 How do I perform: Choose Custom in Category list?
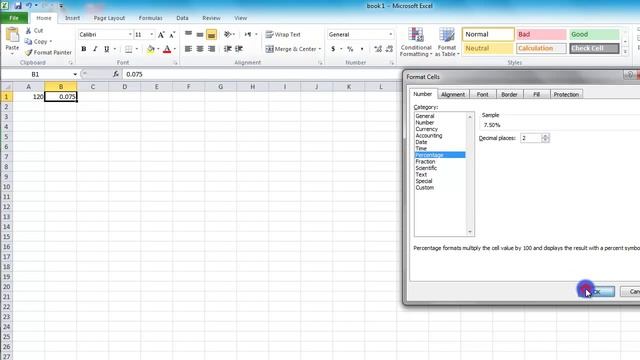424,188
